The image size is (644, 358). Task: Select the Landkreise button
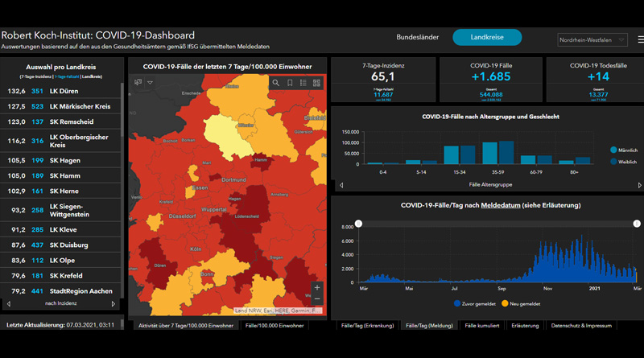[x=487, y=37]
